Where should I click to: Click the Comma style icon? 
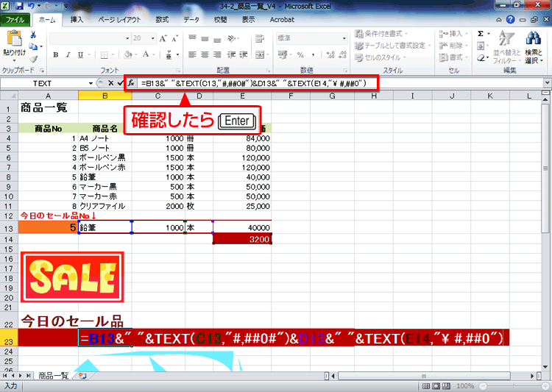(313, 54)
